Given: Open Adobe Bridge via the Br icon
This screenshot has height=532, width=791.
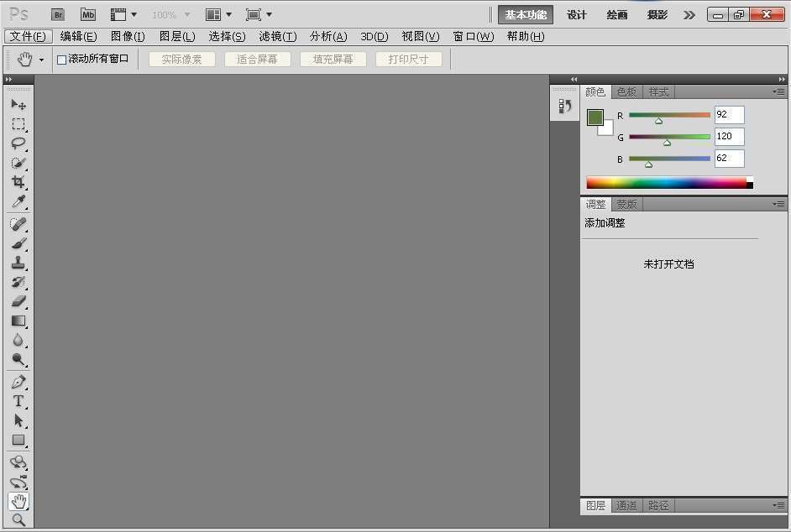Looking at the screenshot, I should pos(57,14).
